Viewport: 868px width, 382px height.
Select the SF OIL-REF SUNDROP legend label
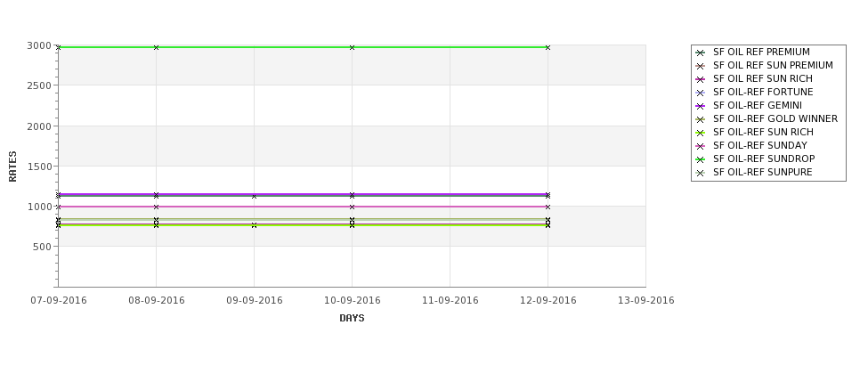(x=763, y=158)
